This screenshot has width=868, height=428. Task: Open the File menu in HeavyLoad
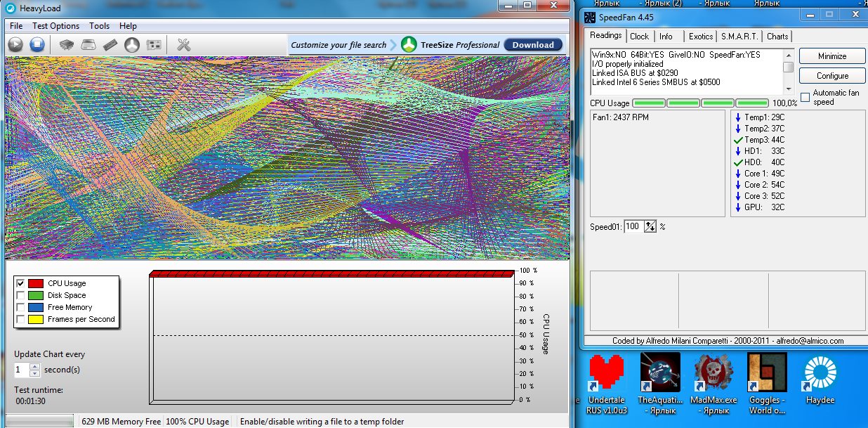click(16, 26)
